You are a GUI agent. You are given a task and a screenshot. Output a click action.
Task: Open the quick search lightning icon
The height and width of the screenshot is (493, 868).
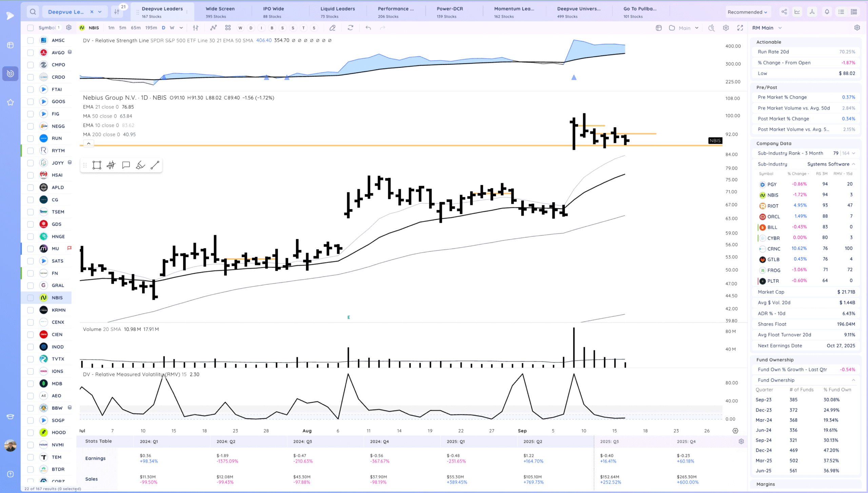[x=711, y=28]
